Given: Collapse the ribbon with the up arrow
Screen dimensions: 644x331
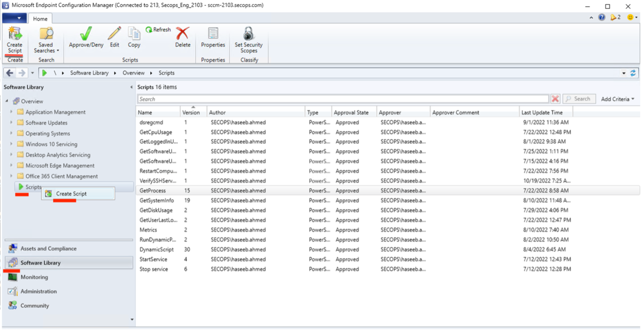Looking at the screenshot, I should (591, 18).
